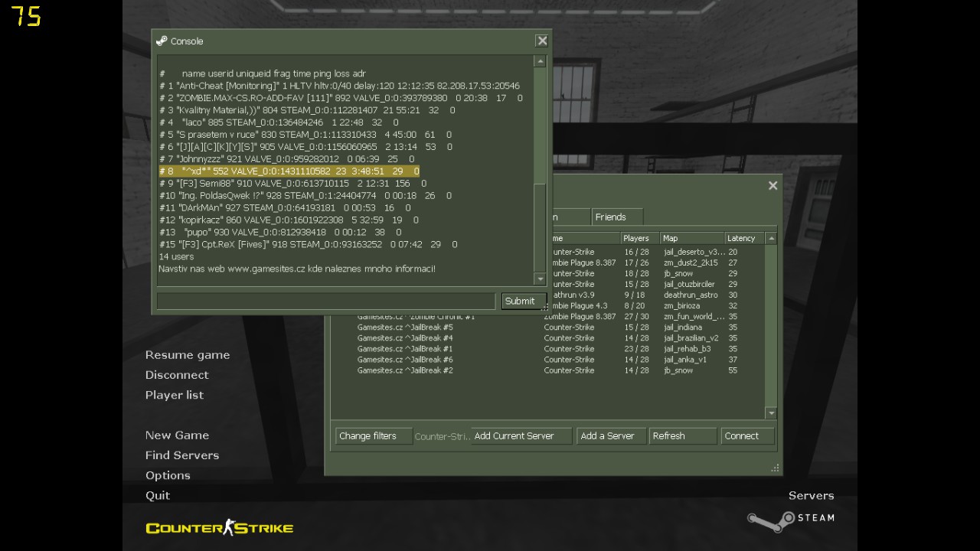Click Add a Server button
The height and width of the screenshot is (551, 980).
611,436
